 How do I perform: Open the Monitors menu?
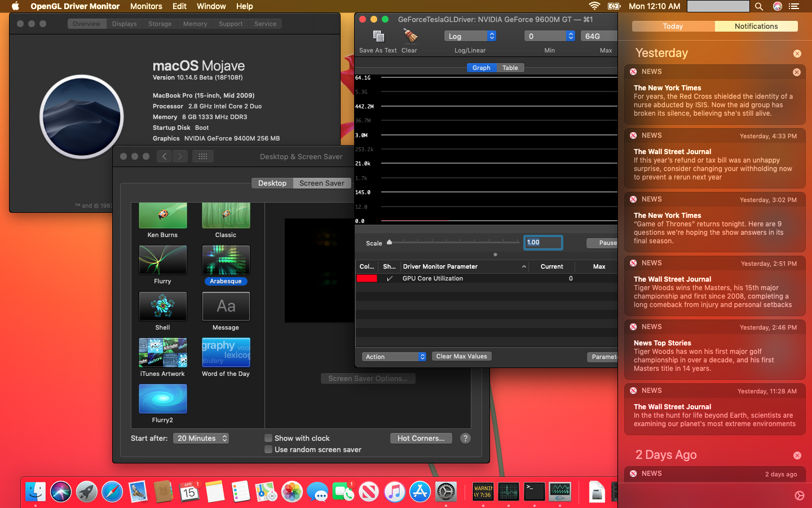146,6
